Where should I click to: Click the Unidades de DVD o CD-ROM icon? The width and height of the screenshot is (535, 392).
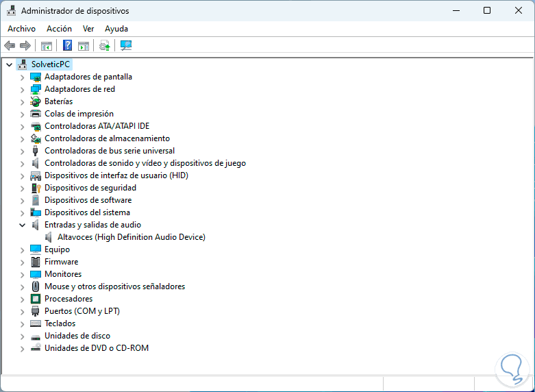tap(36, 348)
